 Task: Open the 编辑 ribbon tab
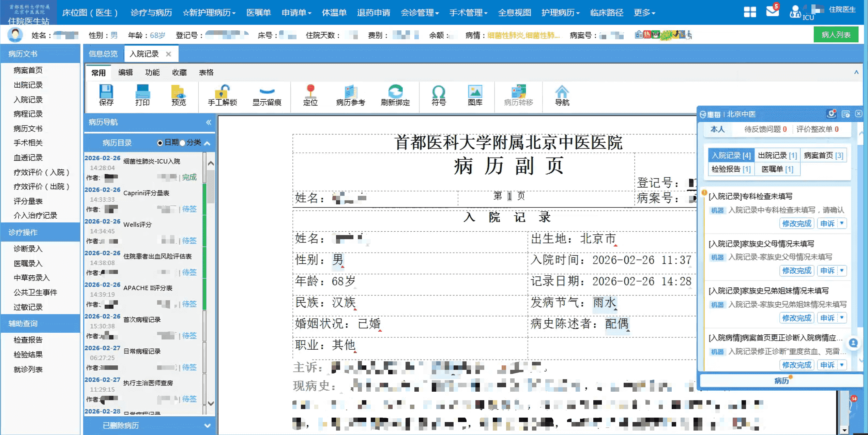click(x=125, y=72)
